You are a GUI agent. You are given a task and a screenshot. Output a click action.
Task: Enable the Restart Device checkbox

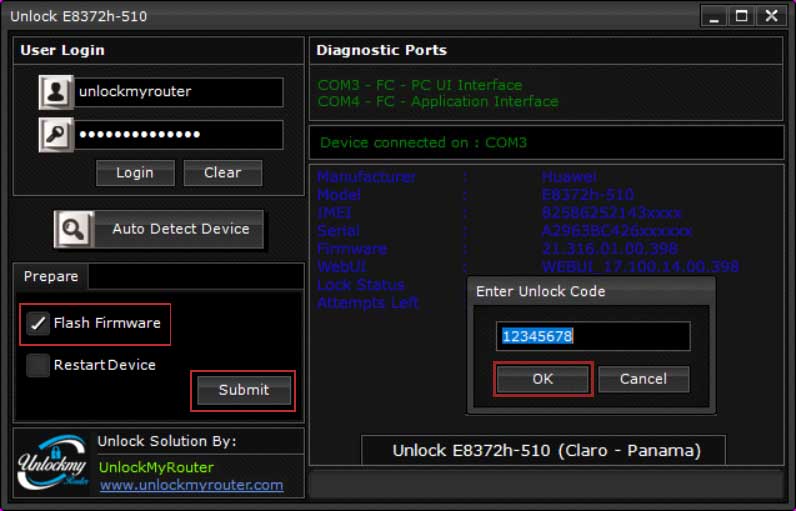(38, 365)
